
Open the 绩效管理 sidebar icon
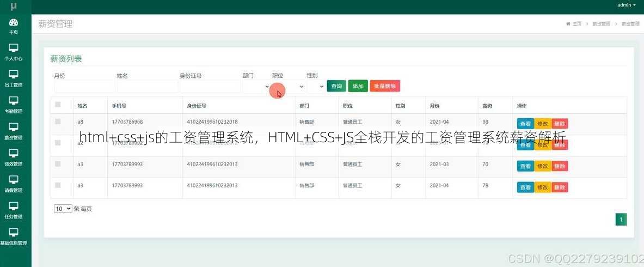14,154
